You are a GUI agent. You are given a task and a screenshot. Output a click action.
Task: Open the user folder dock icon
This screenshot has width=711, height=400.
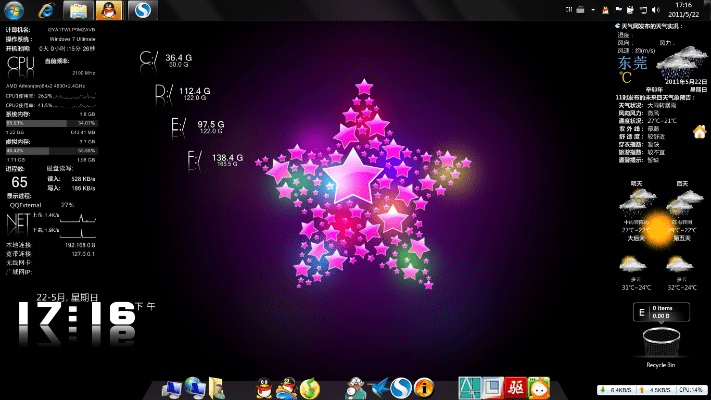pos(217,388)
